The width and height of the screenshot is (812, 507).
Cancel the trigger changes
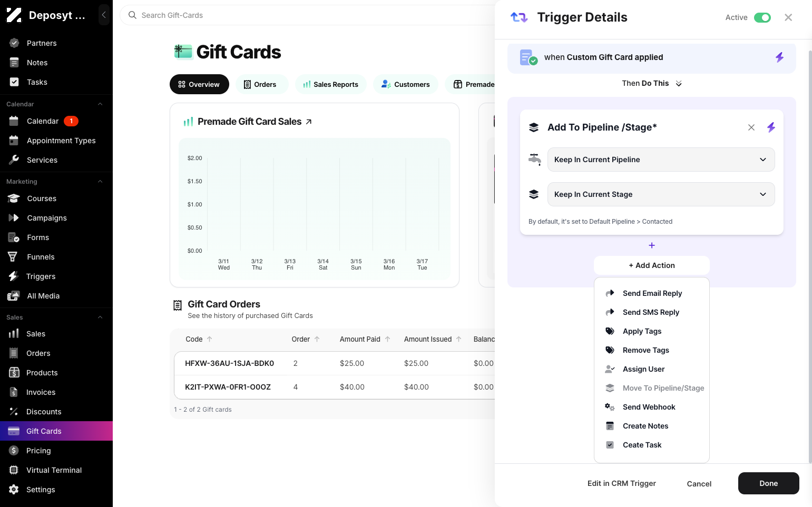(x=699, y=484)
